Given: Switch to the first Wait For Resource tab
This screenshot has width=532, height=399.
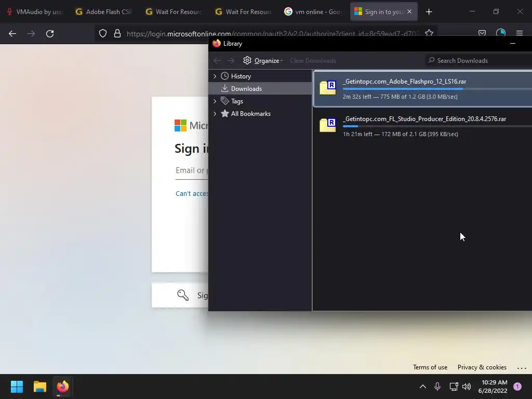Looking at the screenshot, I should click(x=175, y=12).
